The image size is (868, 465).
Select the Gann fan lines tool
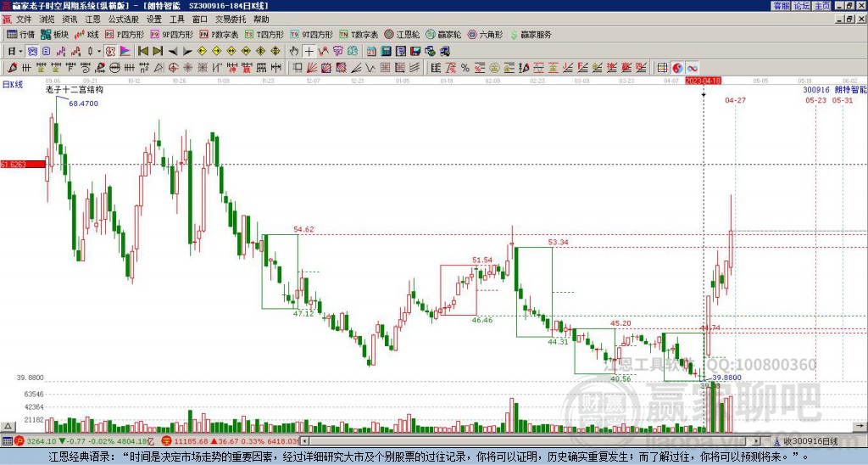click(312, 68)
